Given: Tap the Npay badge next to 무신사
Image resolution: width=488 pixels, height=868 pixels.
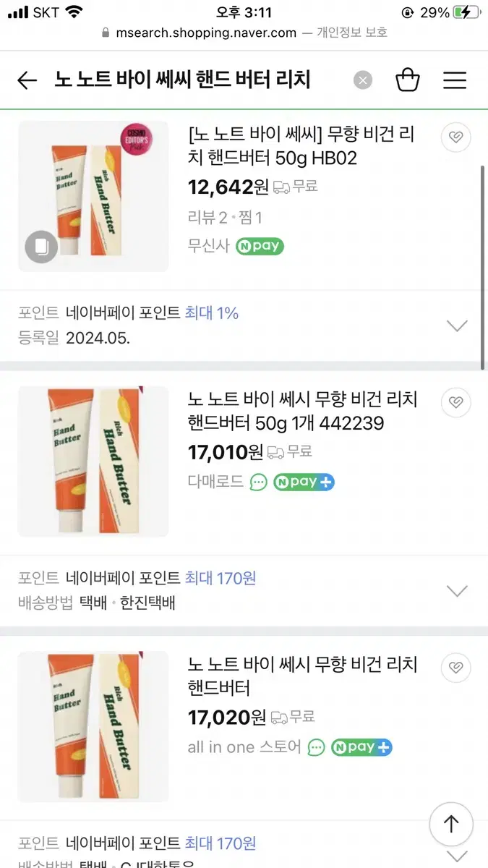Looking at the screenshot, I should (x=260, y=246).
